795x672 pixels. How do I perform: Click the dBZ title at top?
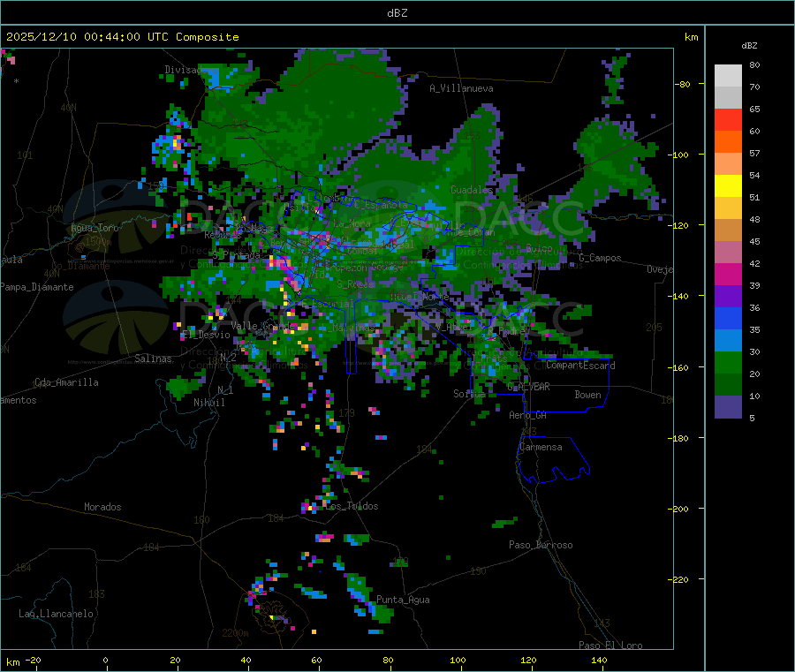tap(397, 13)
